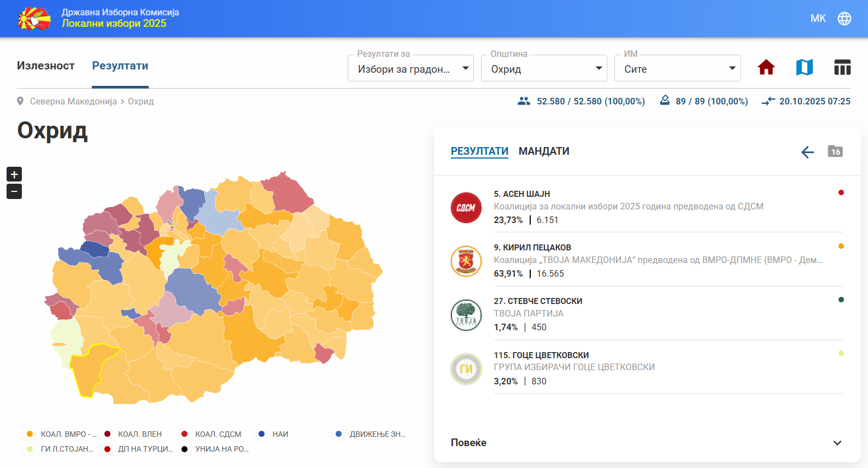Viewport: 868px width, 468px height.
Task: Toggle КОАЛ. ВМРО legend item
Action: [62, 434]
